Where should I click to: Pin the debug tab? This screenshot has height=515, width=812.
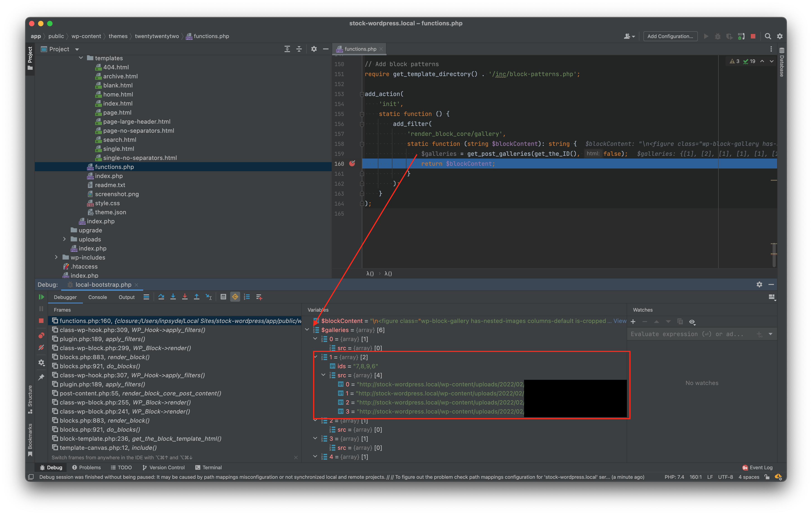[41, 377]
